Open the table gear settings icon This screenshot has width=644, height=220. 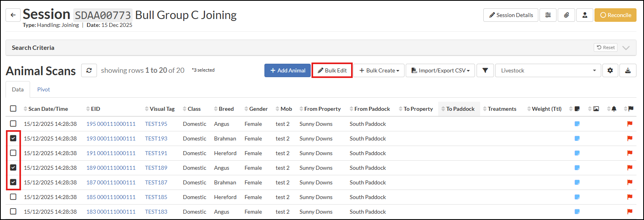coord(610,70)
